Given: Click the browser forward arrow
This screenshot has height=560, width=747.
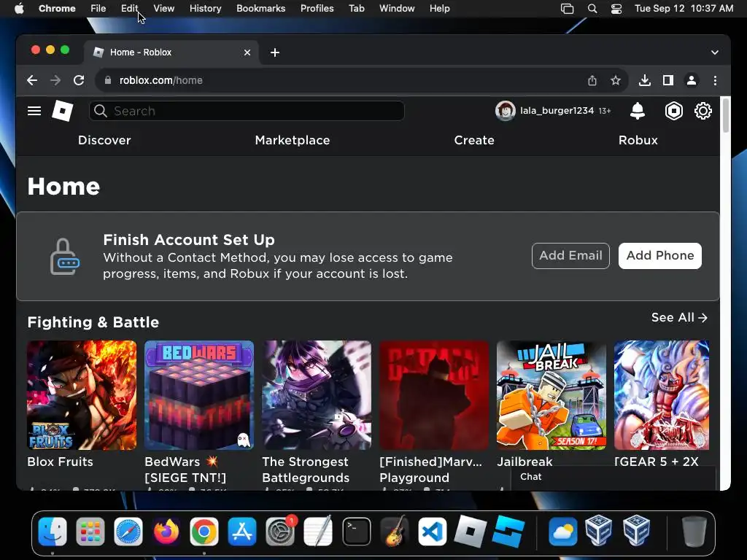Looking at the screenshot, I should pos(55,80).
